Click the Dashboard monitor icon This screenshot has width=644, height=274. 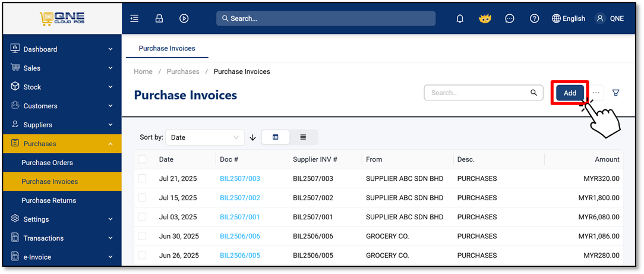[x=15, y=49]
